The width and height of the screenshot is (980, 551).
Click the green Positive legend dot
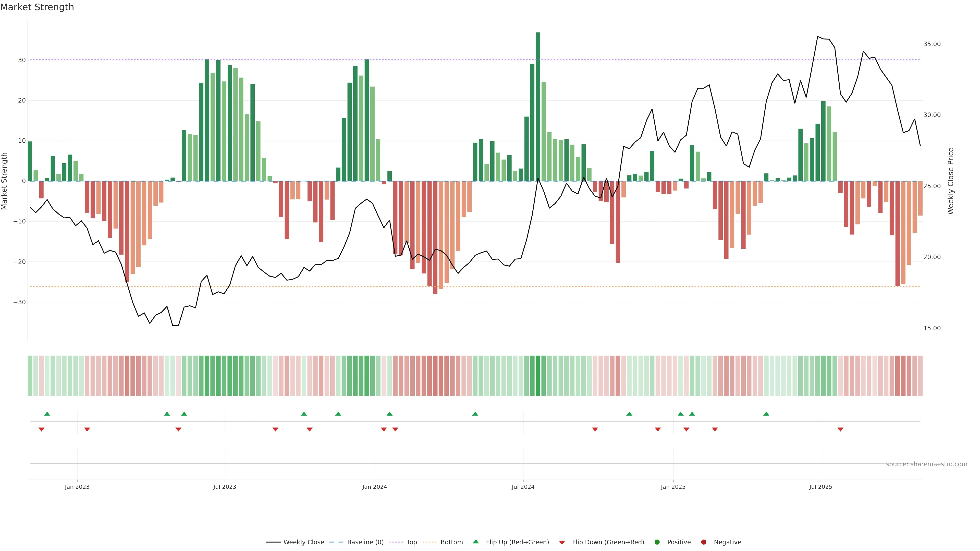657,542
